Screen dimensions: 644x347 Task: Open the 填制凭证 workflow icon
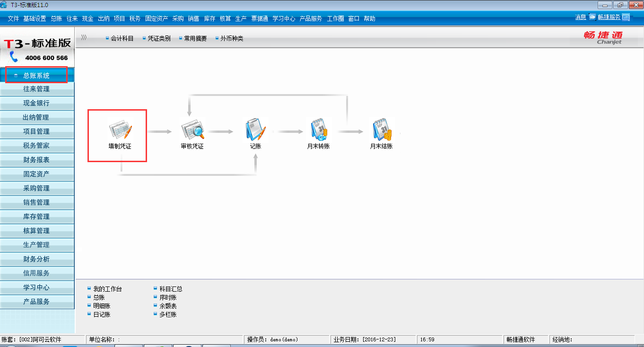coord(120,130)
